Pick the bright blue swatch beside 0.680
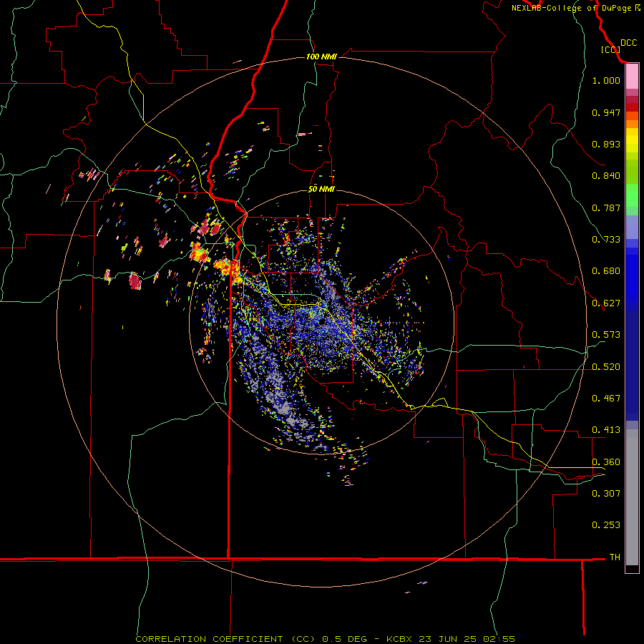The image size is (644, 644). [632, 279]
